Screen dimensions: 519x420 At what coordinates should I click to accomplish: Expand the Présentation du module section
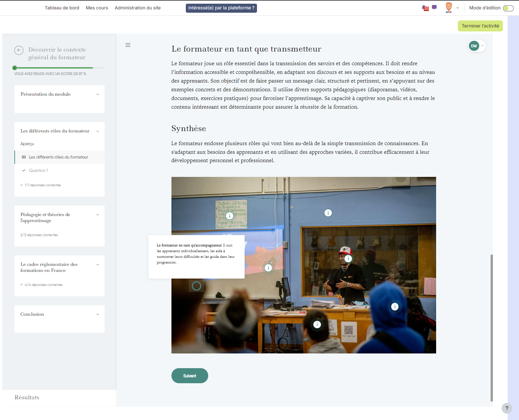[97, 94]
